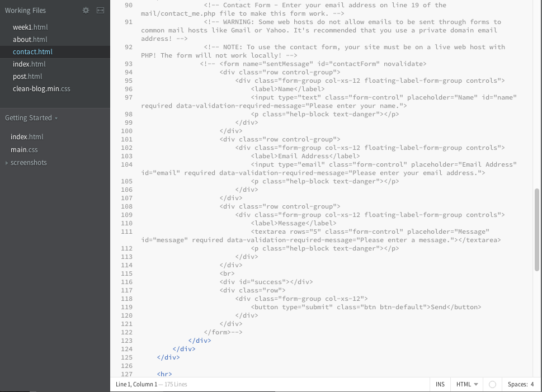The image size is (542, 392).
Task: Click div id="success" on line 116
Action: [x=266, y=282]
